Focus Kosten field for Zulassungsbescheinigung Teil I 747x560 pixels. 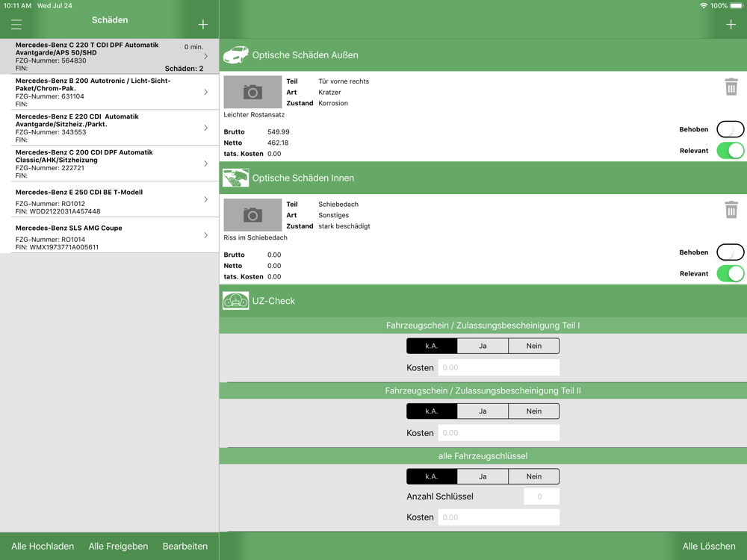(x=499, y=367)
